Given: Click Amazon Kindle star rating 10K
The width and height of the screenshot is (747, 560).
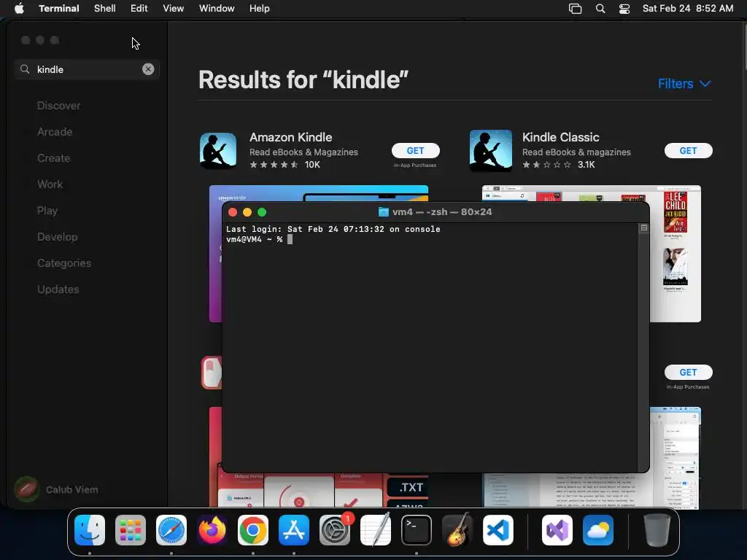Looking at the screenshot, I should (285, 165).
